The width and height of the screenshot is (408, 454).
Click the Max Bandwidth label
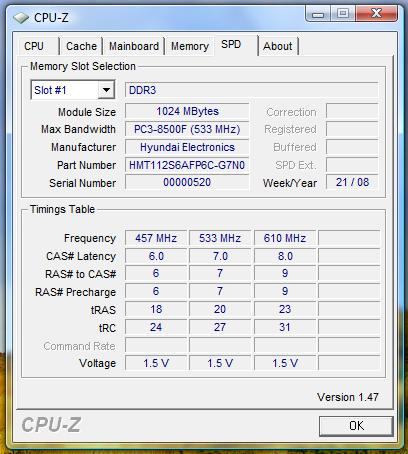click(x=78, y=129)
